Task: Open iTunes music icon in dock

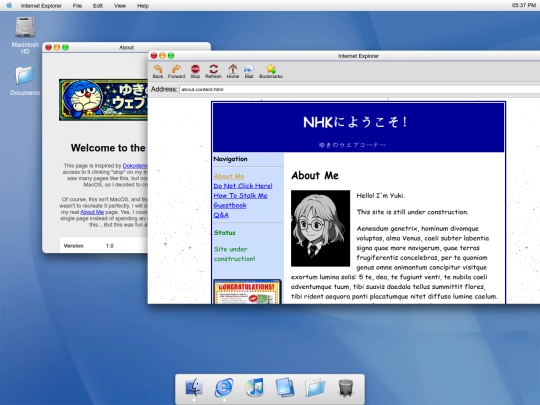Action: [255, 387]
